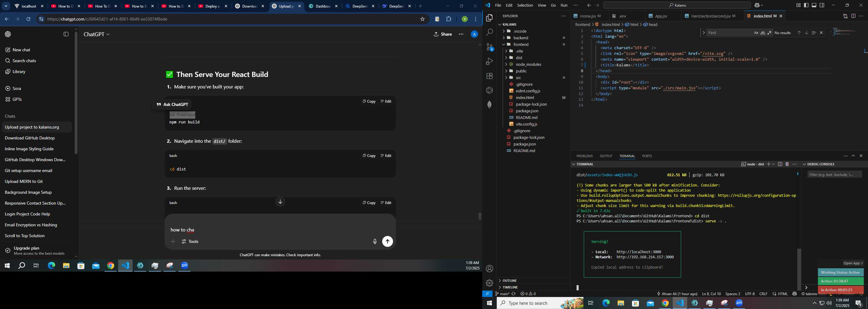868x309 pixels.
Task: Close ChatGPT sidebar panel icon
Action: 66,34
